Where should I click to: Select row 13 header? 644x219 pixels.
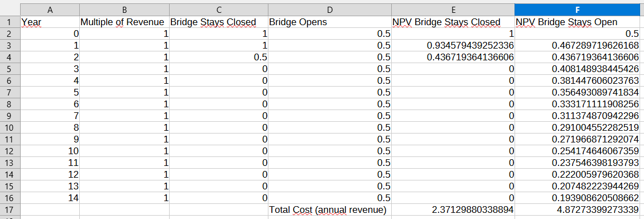point(10,163)
